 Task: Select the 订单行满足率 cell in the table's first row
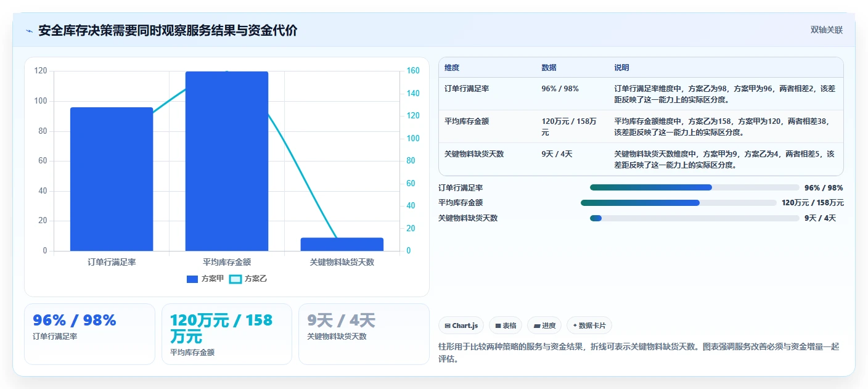(x=467, y=89)
